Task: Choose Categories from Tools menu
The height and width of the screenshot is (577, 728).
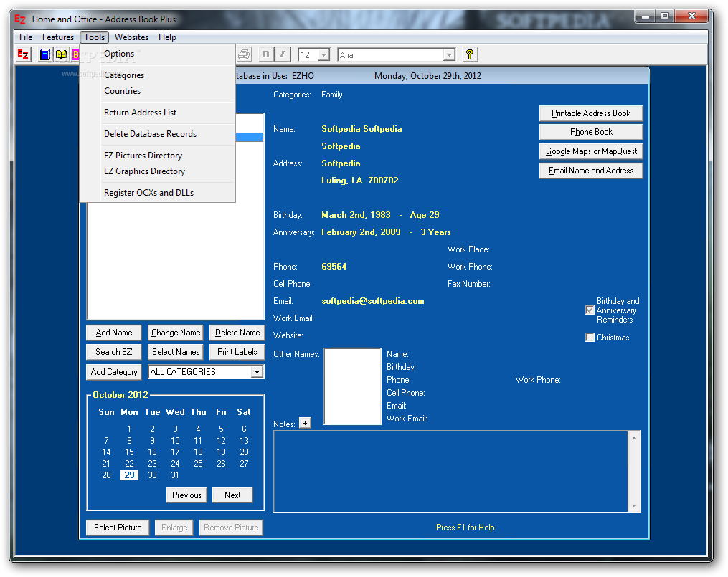Action: (x=158, y=75)
